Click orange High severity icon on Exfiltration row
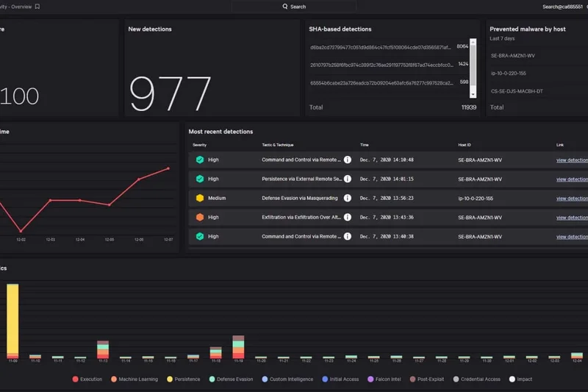The width and height of the screenshot is (588, 392). pos(199,218)
